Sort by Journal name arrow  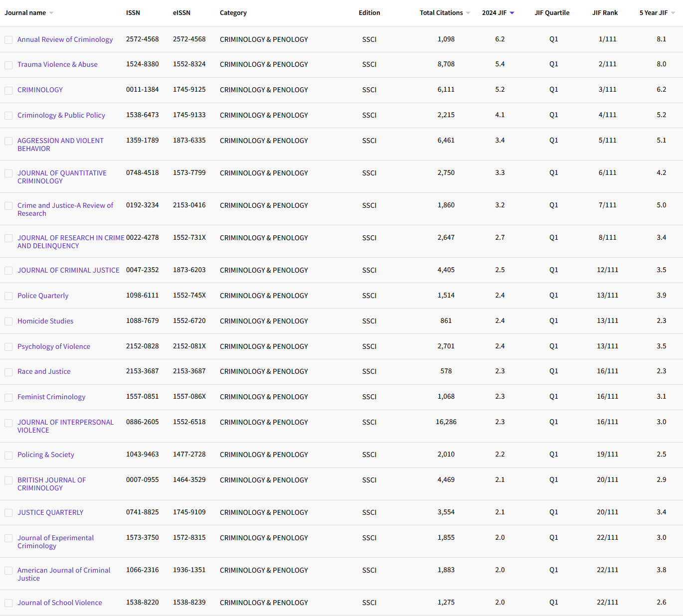click(x=51, y=13)
